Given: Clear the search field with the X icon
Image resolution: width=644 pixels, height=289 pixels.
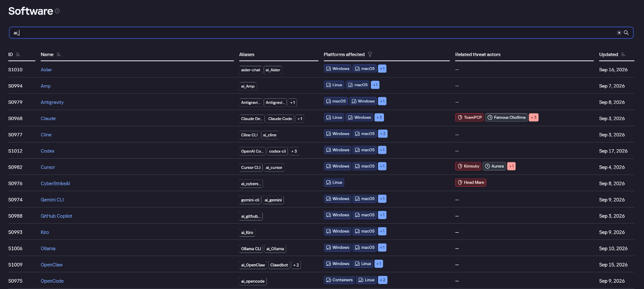Looking at the screenshot, I should pos(619,32).
